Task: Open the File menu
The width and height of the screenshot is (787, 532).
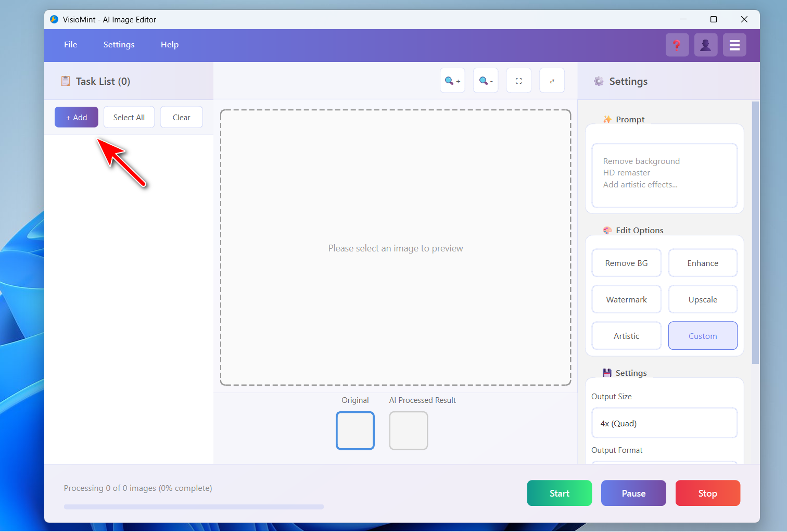Action: pyautogui.click(x=70, y=45)
